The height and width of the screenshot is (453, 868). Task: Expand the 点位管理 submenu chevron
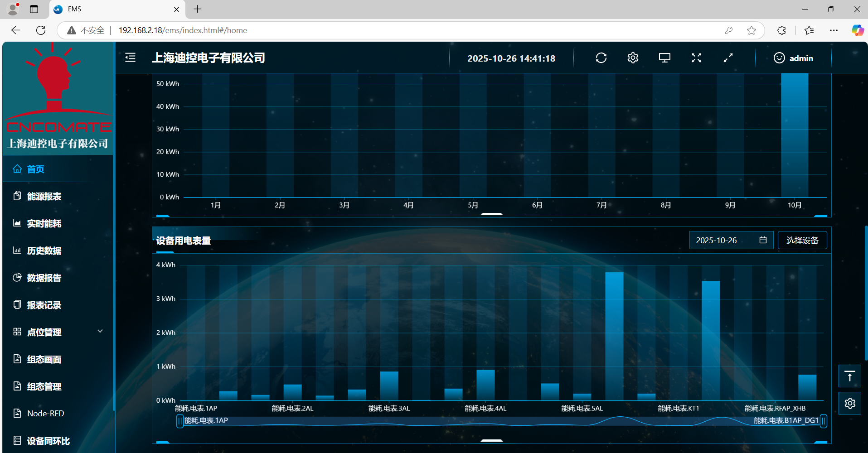tap(100, 331)
